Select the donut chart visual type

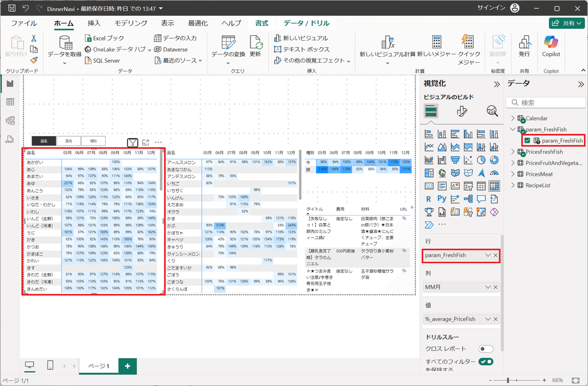pos(494,160)
